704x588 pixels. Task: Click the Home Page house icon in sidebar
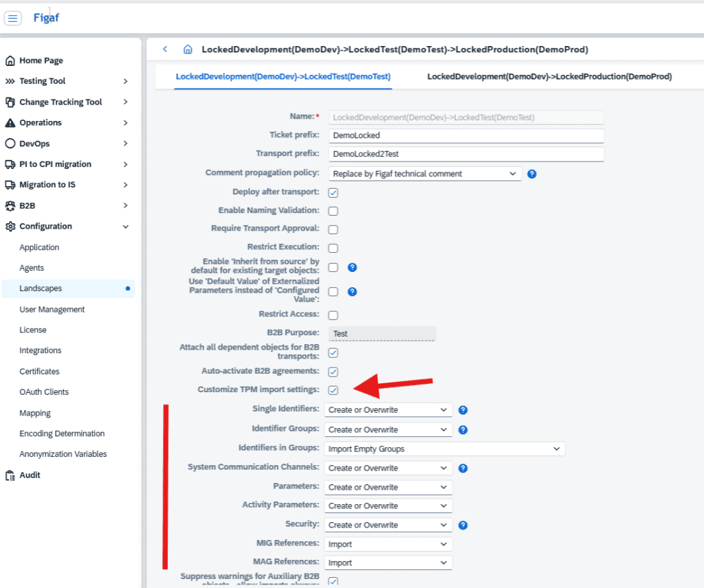pyautogui.click(x=10, y=60)
